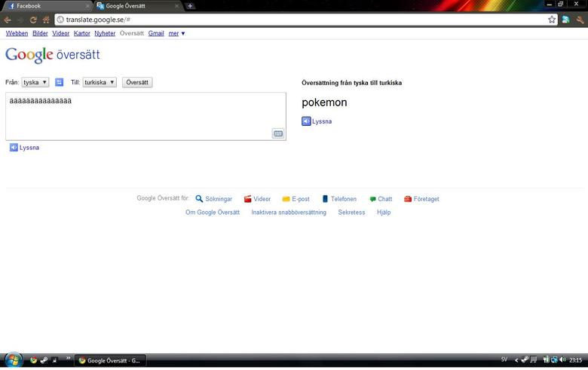Close the Facebook tab

87,6
